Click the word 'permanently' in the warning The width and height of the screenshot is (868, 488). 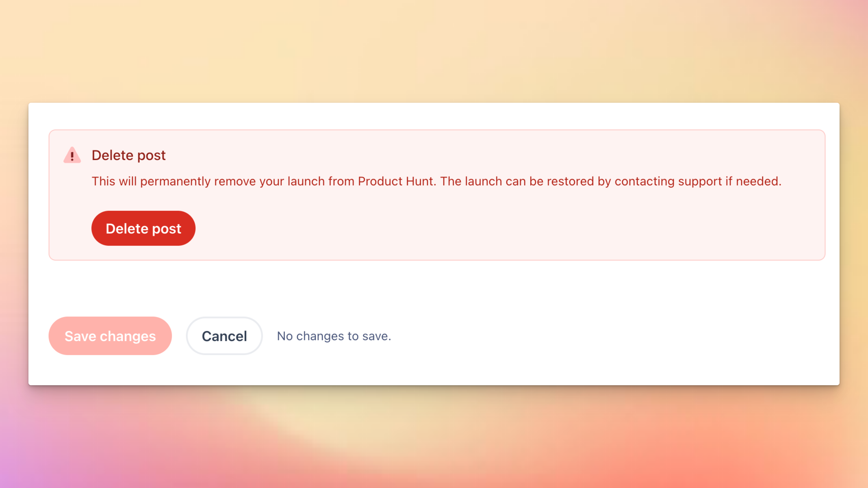pos(175,181)
